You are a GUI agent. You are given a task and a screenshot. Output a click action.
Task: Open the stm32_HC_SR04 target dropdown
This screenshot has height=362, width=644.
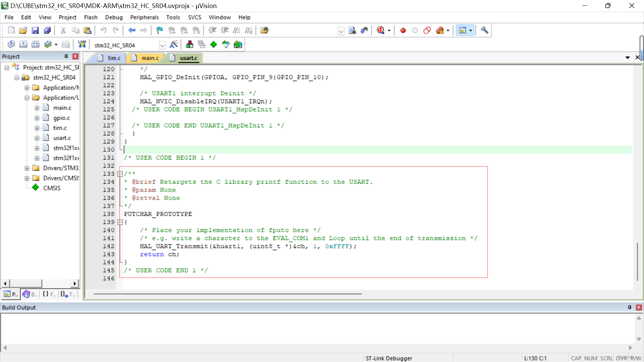coord(162,45)
